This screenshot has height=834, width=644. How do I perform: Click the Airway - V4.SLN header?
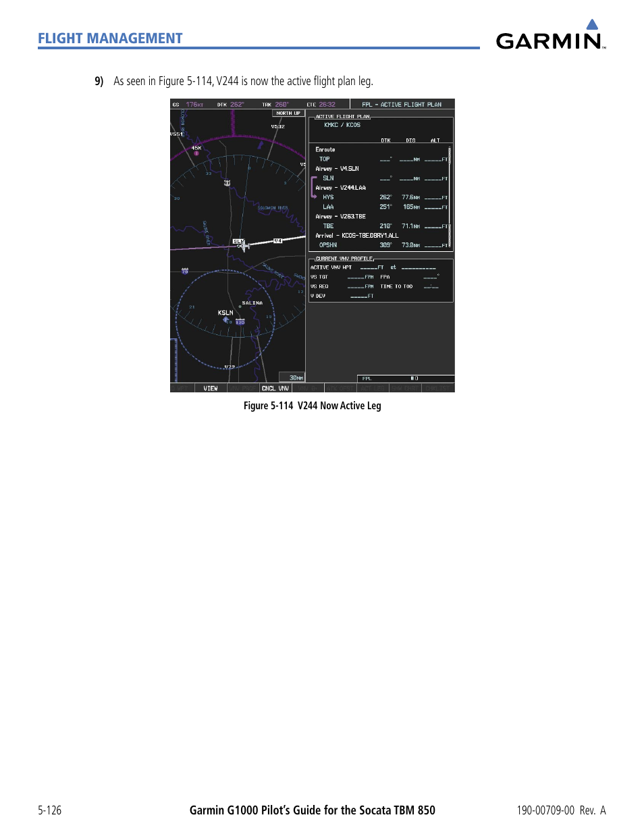(x=337, y=169)
